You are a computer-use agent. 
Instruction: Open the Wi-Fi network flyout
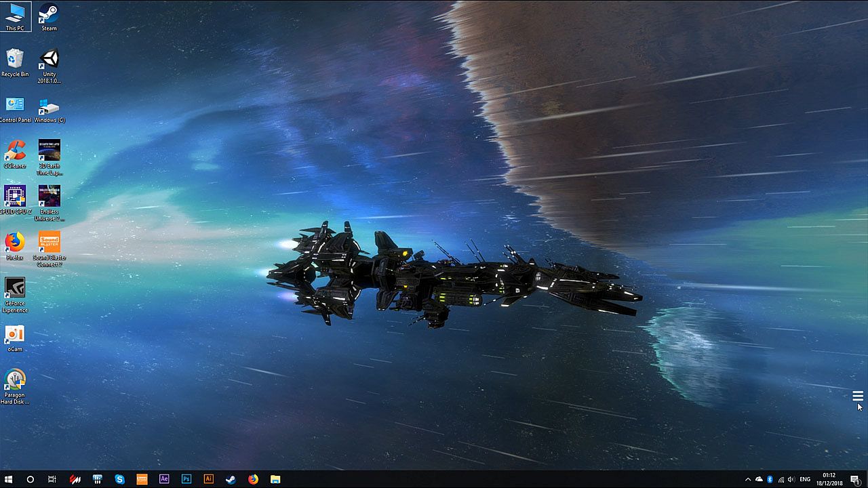coord(781,479)
